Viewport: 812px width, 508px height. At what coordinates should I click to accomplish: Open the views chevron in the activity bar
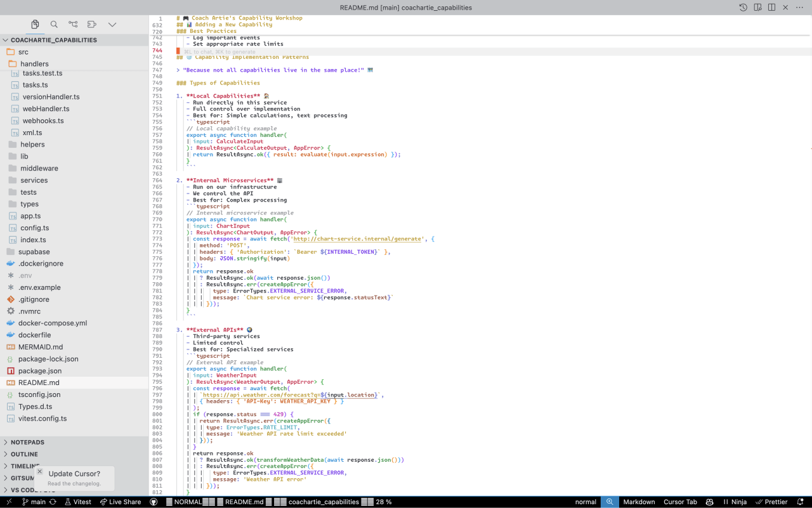coord(112,23)
